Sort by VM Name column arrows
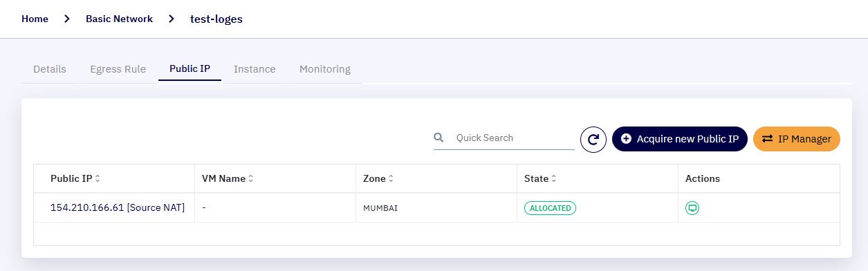The width and height of the screenshot is (868, 271). pyautogui.click(x=251, y=178)
